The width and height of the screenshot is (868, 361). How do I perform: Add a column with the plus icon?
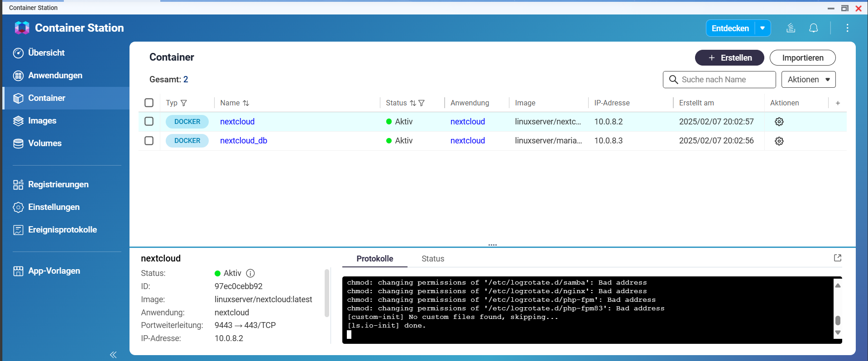point(838,103)
